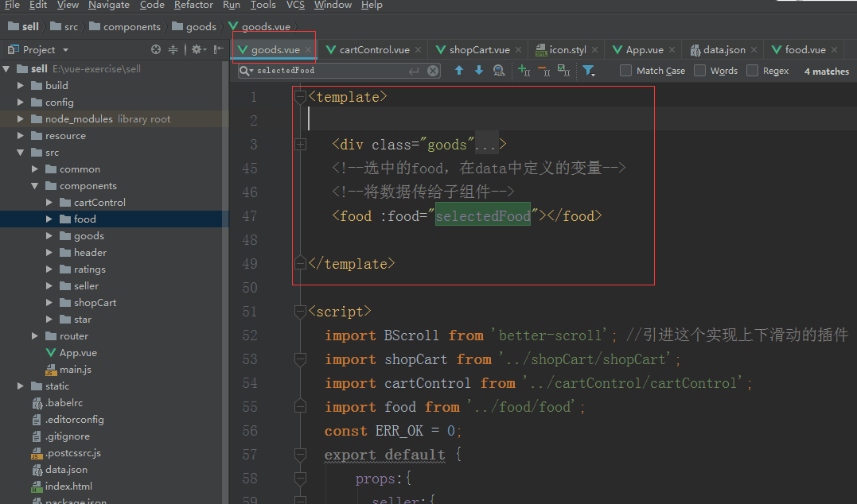Close the shopCart.vue tab
Screen dimensions: 857x504
click(x=518, y=50)
